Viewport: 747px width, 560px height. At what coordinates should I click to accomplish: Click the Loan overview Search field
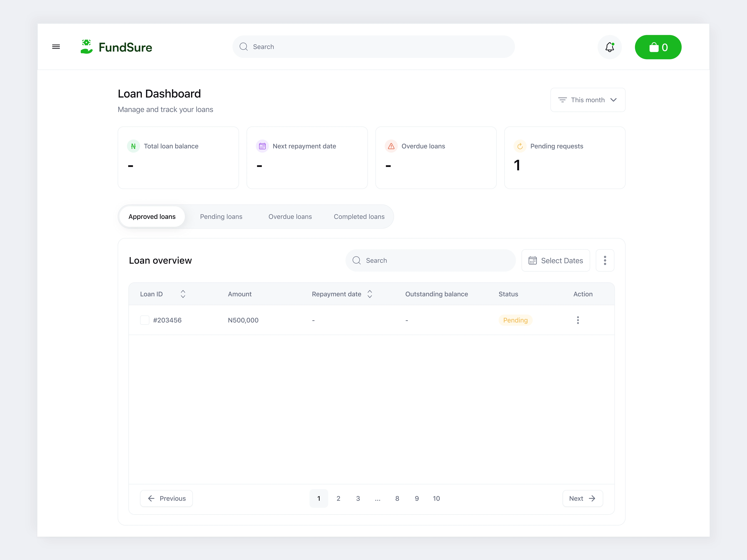[430, 260]
